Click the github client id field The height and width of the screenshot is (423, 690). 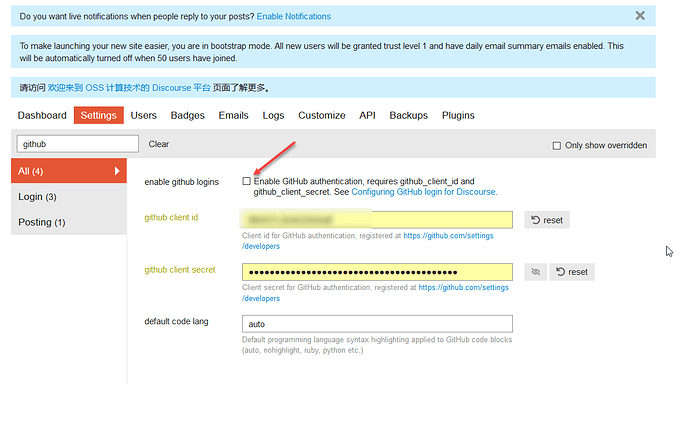pos(377,220)
